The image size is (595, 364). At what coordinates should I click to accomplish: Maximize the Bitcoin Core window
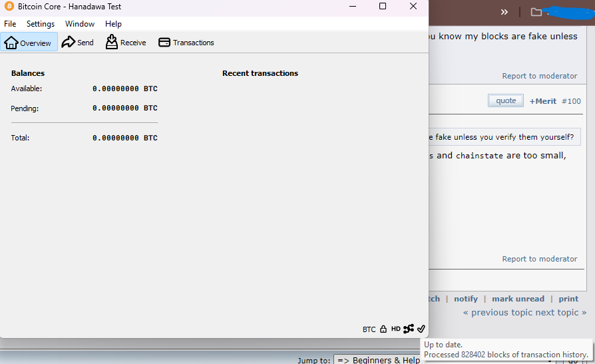coord(383,6)
